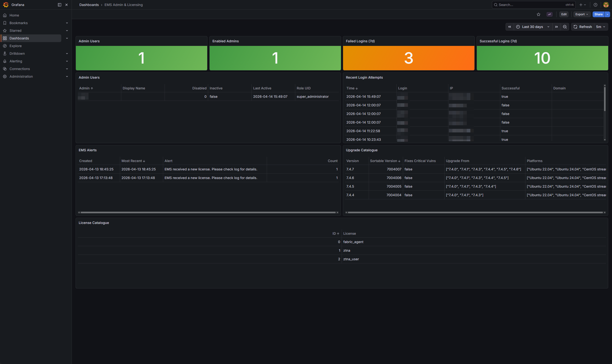
Task: Open the 5m refresh interval dropdown
Action: (x=601, y=27)
